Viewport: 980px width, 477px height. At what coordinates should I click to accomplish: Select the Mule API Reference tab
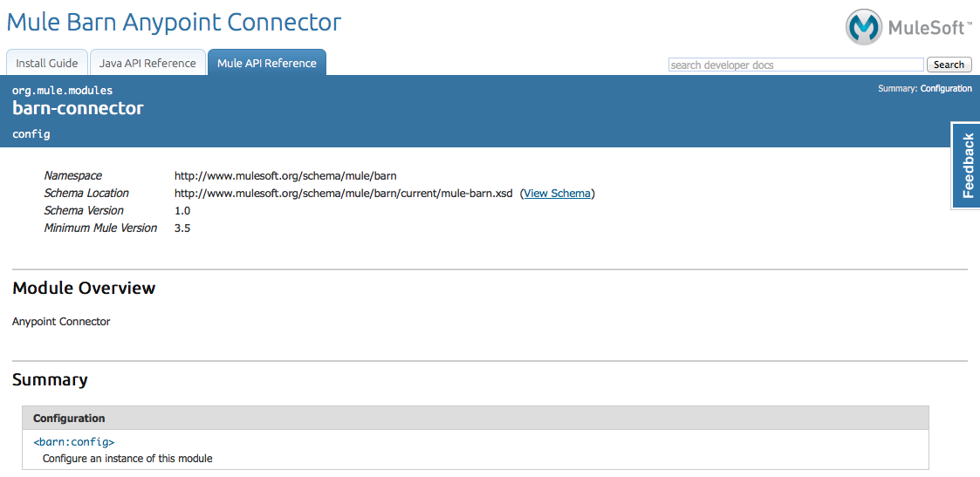(267, 63)
